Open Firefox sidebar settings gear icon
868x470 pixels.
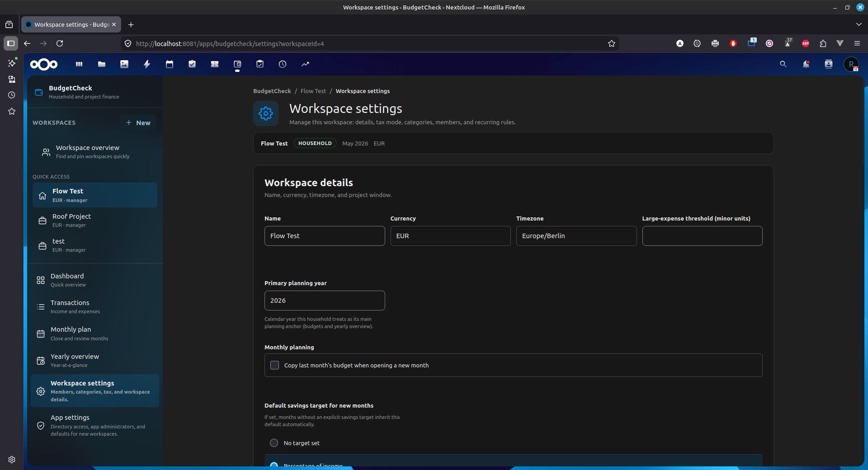coord(12,460)
